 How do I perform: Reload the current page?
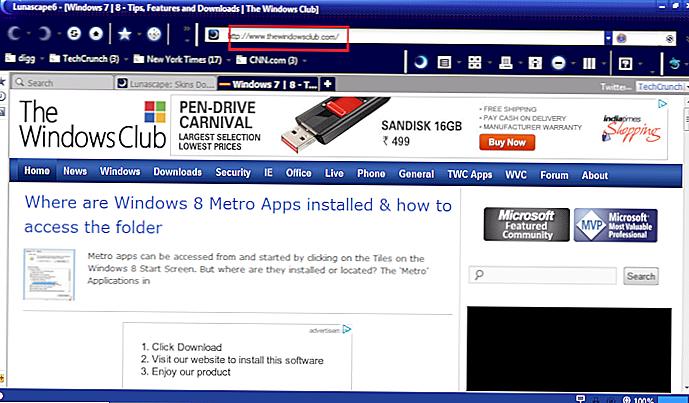(74, 33)
